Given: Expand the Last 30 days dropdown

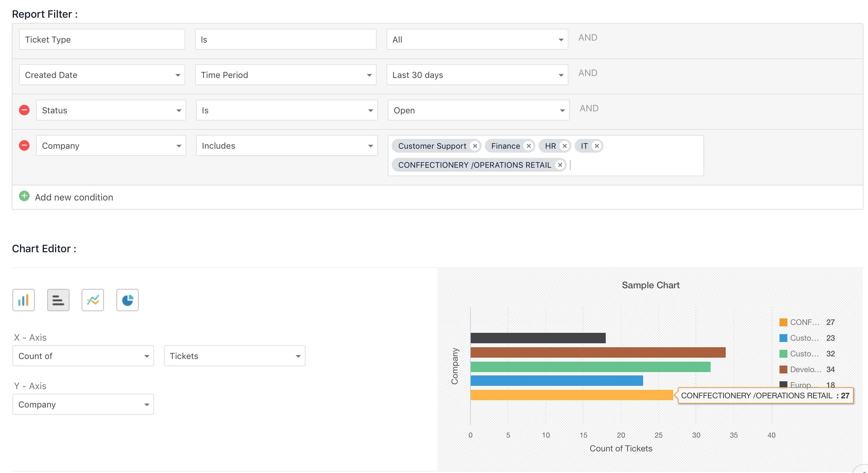Looking at the screenshot, I should tap(477, 75).
